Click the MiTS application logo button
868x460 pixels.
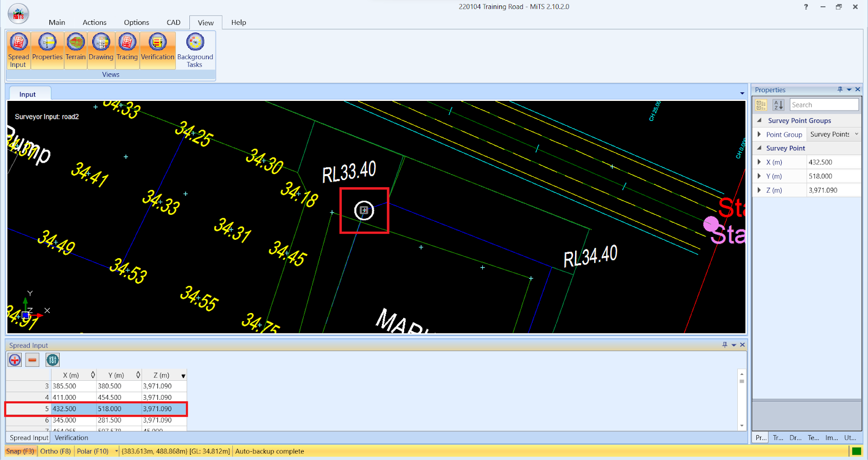[x=18, y=14]
